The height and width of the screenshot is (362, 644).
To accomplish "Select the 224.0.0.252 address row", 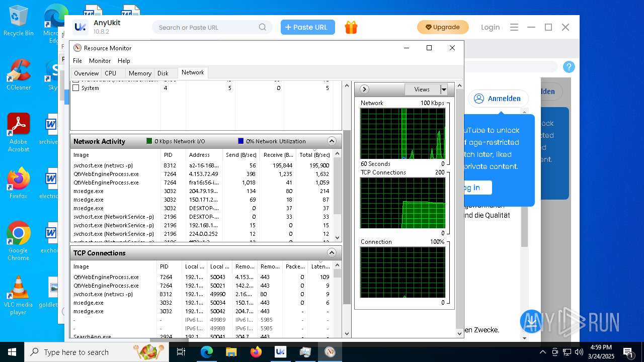I will [201, 233].
